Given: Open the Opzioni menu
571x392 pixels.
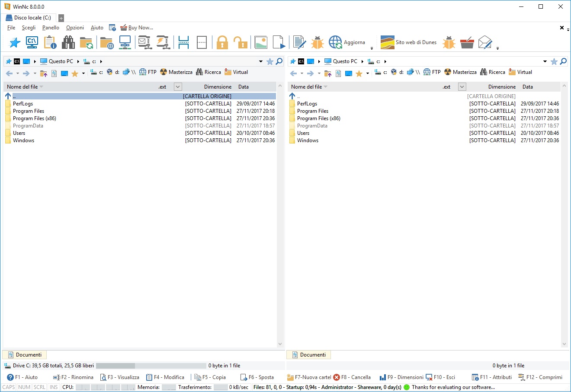Looking at the screenshot, I should coord(75,28).
